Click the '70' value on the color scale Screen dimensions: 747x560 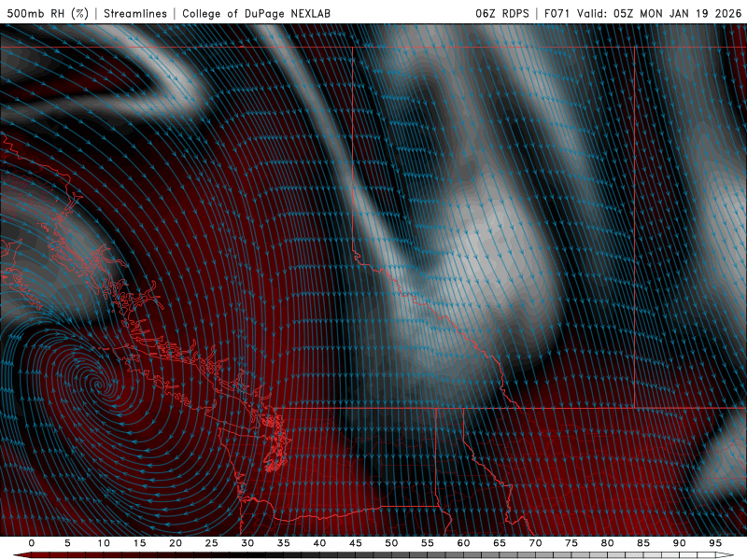coord(535,543)
